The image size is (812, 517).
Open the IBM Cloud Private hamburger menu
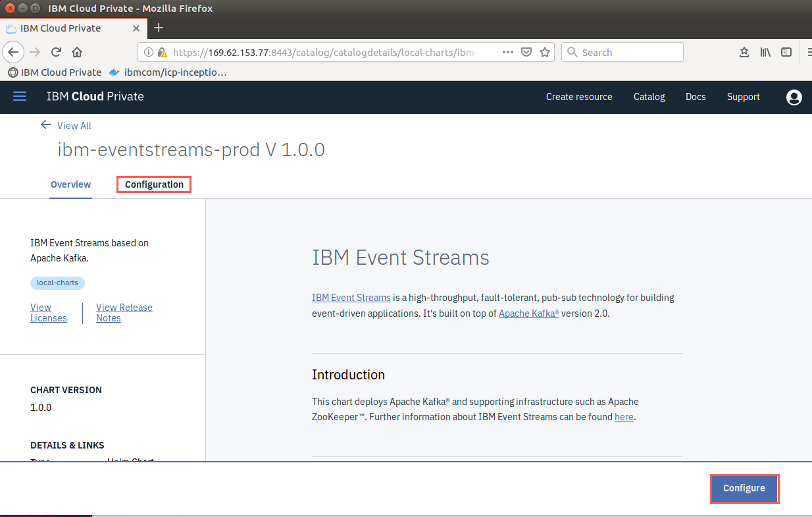pos(20,97)
